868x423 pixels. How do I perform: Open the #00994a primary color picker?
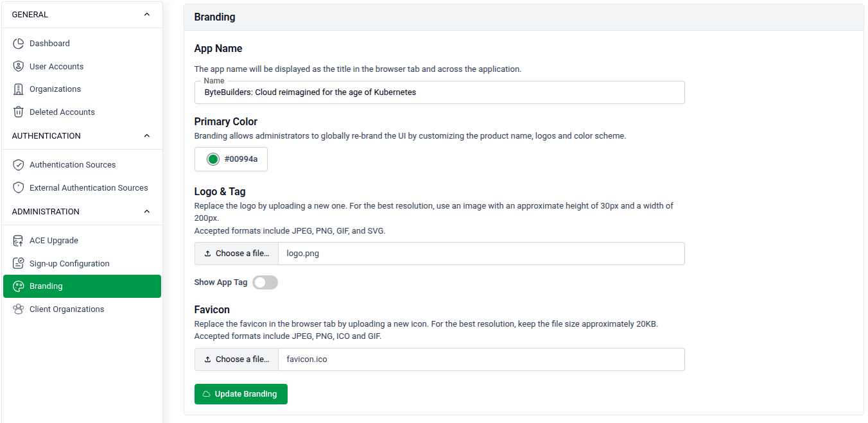pyautogui.click(x=230, y=159)
